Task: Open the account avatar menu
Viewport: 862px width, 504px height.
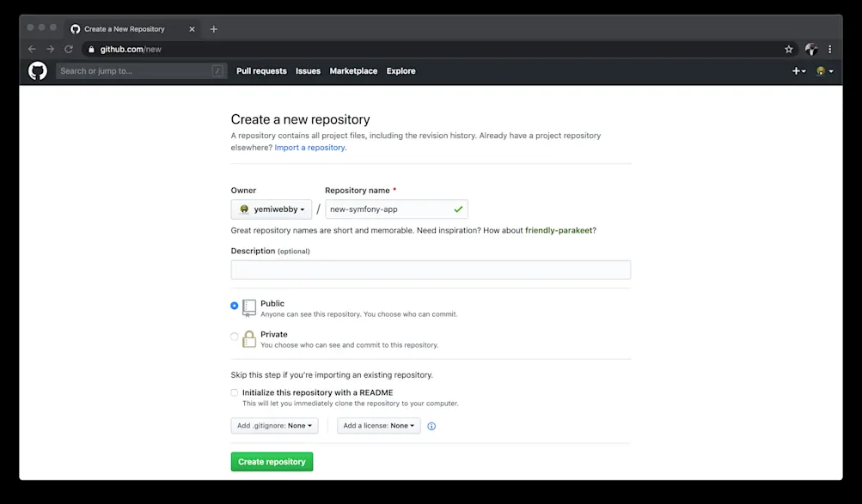Action: [x=819, y=70]
